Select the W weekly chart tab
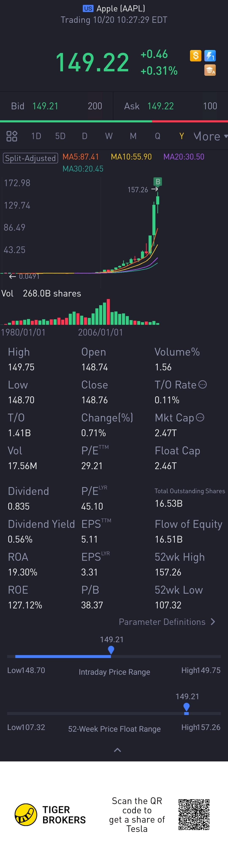The height and width of the screenshot is (868, 228). (109, 136)
